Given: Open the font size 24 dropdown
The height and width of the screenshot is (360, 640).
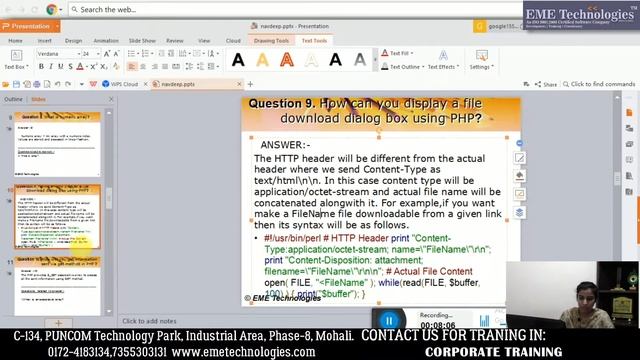Looking at the screenshot, I should tap(98, 54).
